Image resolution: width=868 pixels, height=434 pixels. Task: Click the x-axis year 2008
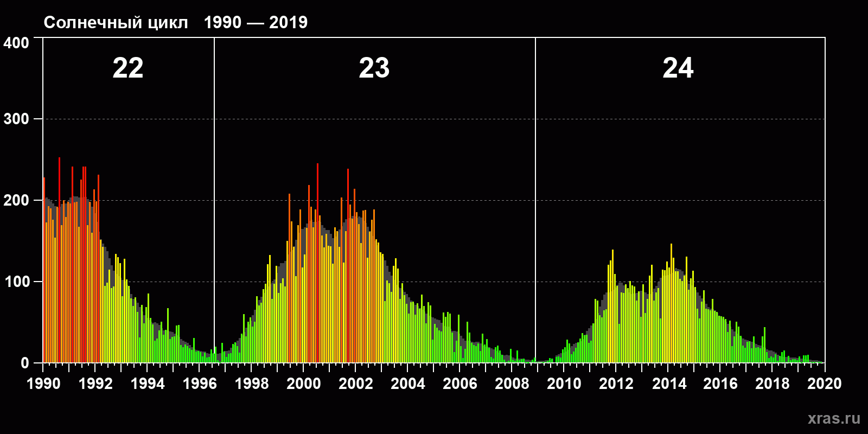(512, 384)
